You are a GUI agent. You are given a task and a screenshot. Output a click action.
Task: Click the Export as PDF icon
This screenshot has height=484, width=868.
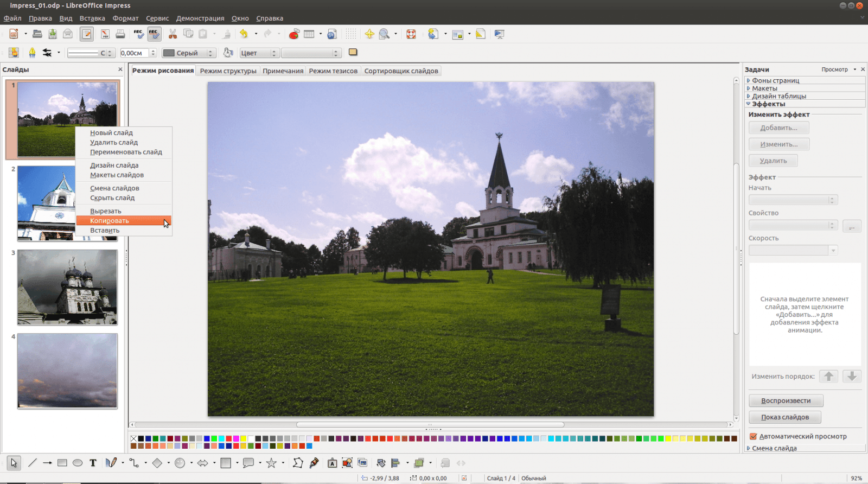click(x=105, y=34)
